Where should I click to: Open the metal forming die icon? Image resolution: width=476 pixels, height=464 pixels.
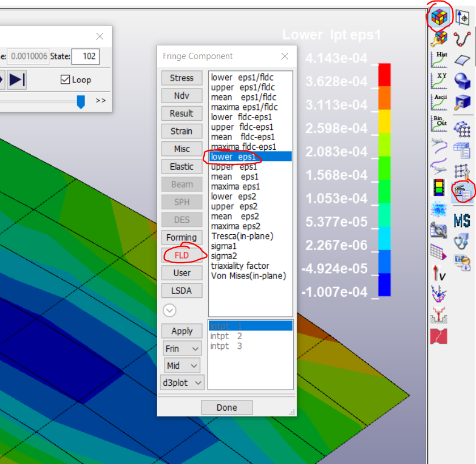(439, 315)
